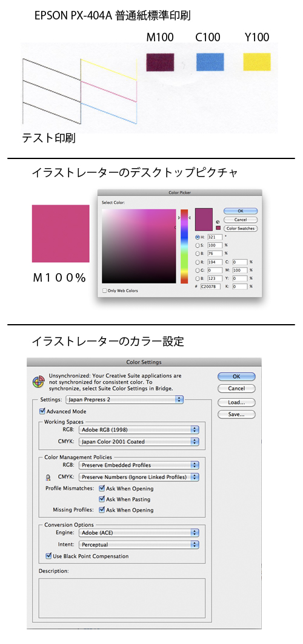Open the Settings Japan Prepress 2 dropdown
Screen dimensions: 303x644
[125, 399]
